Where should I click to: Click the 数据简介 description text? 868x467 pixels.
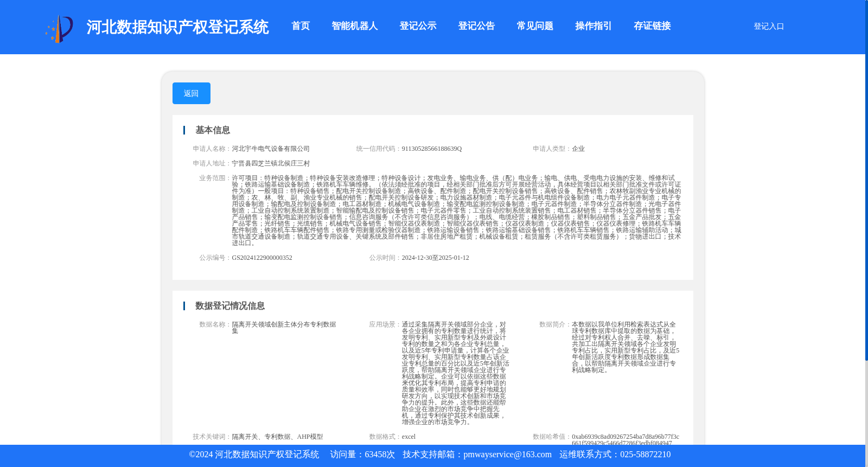click(626, 347)
